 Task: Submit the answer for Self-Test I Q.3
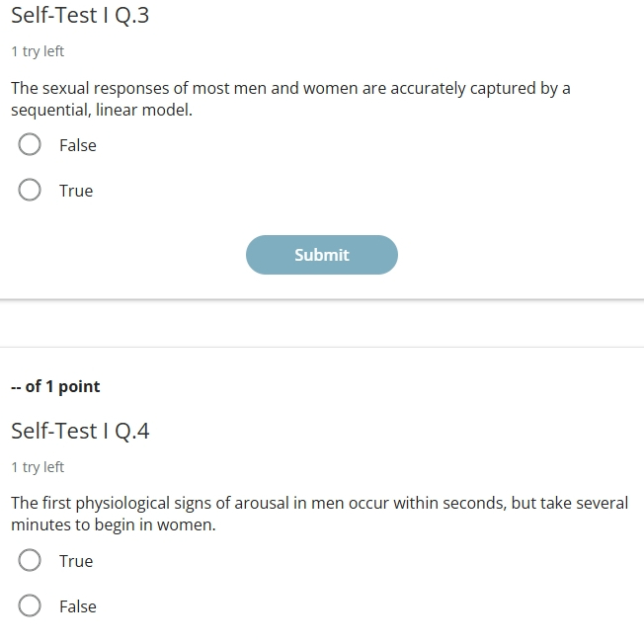pyautogui.click(x=322, y=255)
